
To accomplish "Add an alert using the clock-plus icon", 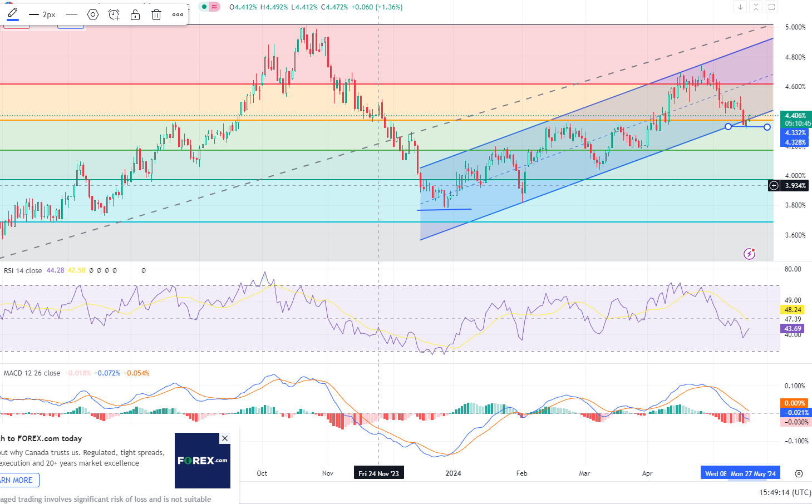I will [114, 15].
